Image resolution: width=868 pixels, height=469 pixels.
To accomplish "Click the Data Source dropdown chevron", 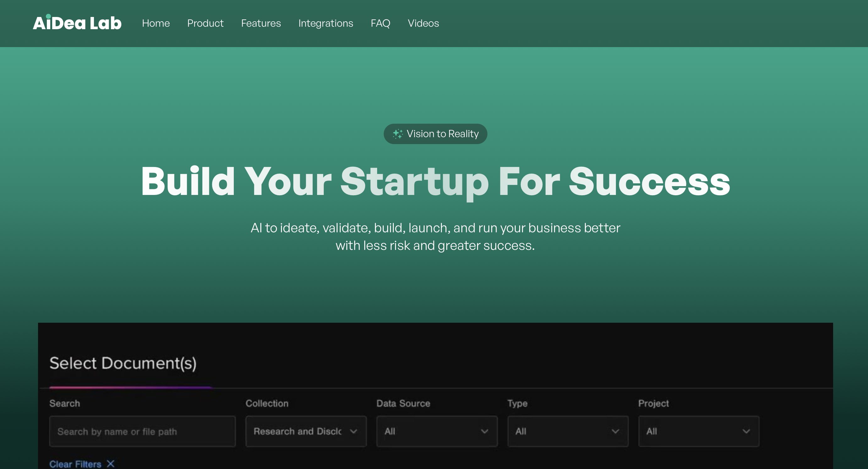I will [x=485, y=431].
